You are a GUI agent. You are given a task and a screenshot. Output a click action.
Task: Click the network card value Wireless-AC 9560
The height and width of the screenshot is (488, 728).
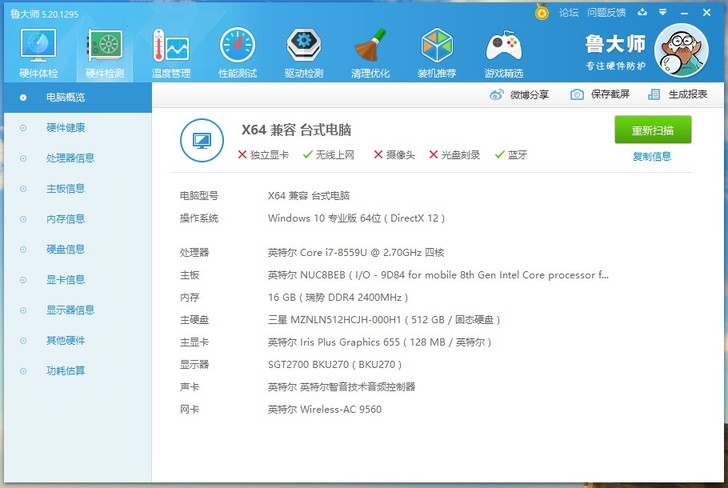[x=325, y=410]
